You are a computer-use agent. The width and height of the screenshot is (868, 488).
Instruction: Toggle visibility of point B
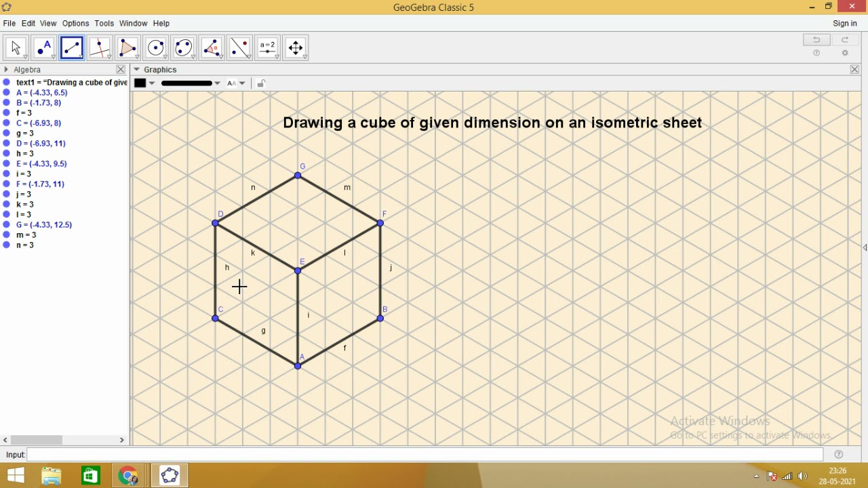tap(7, 103)
